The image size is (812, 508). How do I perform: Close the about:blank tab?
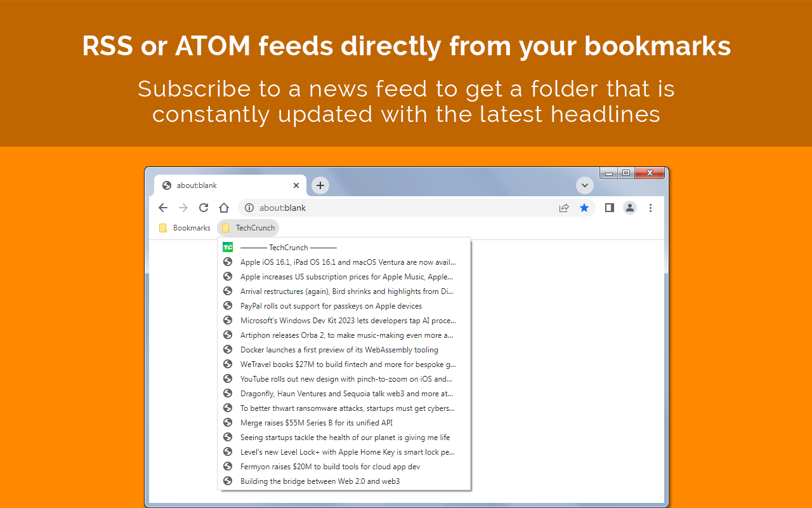(x=296, y=185)
